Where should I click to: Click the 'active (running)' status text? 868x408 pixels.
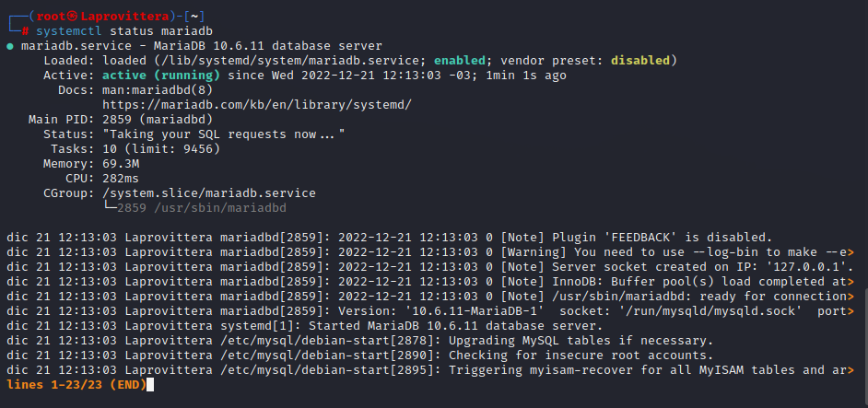coord(161,76)
